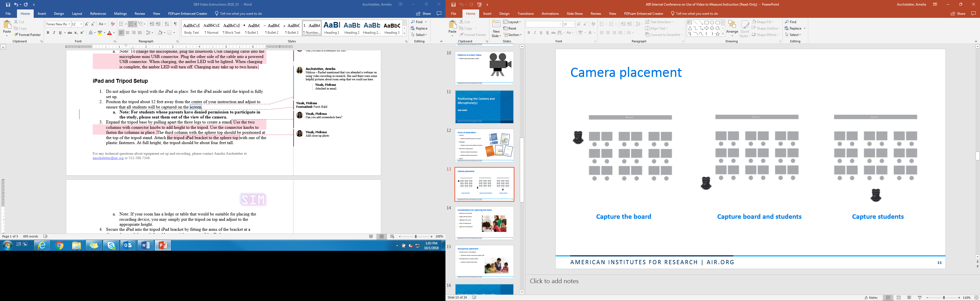Click Format Painter in Word ribbon

pos(27,35)
